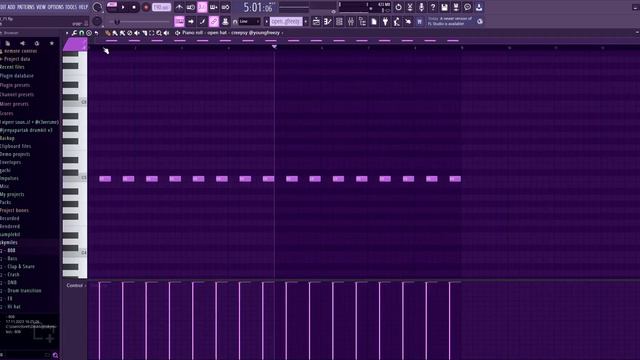Click the stamp icon in toolbar
The image size is (640, 360).
[225, 21]
